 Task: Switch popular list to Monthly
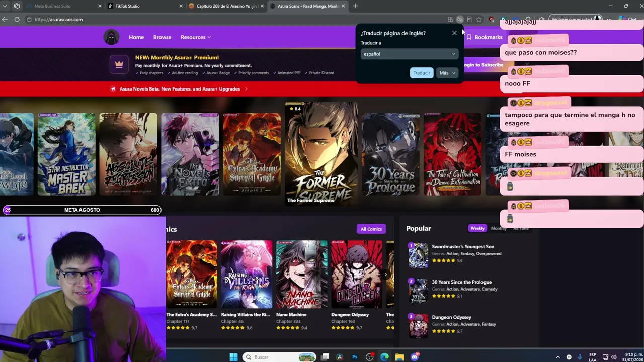(499, 228)
